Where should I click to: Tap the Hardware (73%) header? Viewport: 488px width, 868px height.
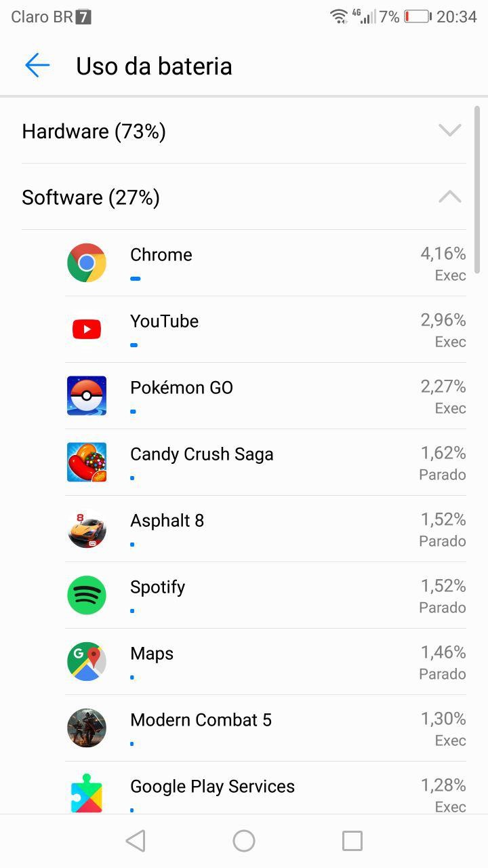(x=94, y=131)
